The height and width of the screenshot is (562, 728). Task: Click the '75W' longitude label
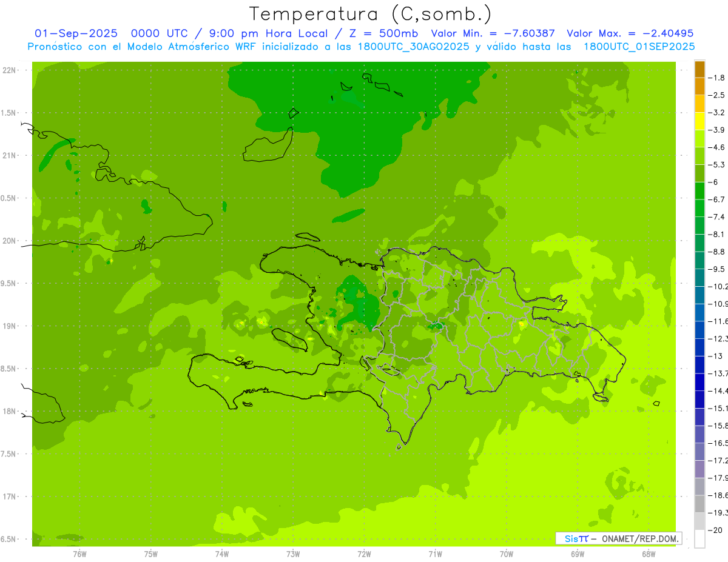[151, 554]
